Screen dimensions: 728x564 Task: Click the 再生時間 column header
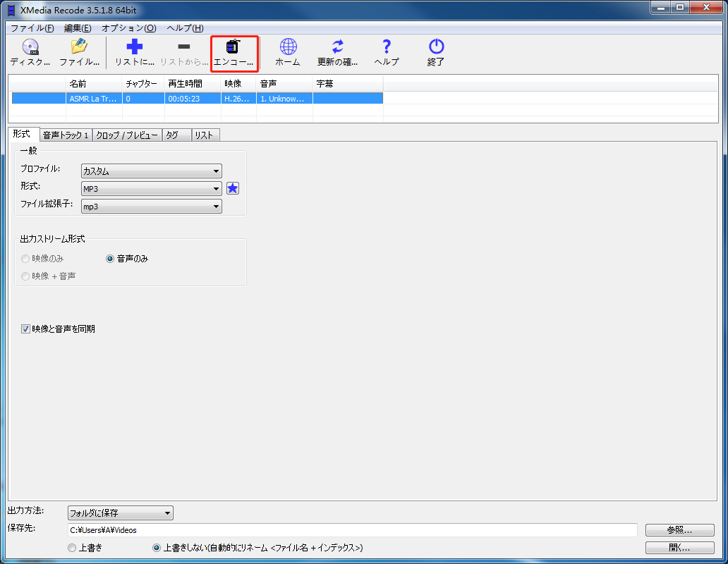[x=193, y=84]
